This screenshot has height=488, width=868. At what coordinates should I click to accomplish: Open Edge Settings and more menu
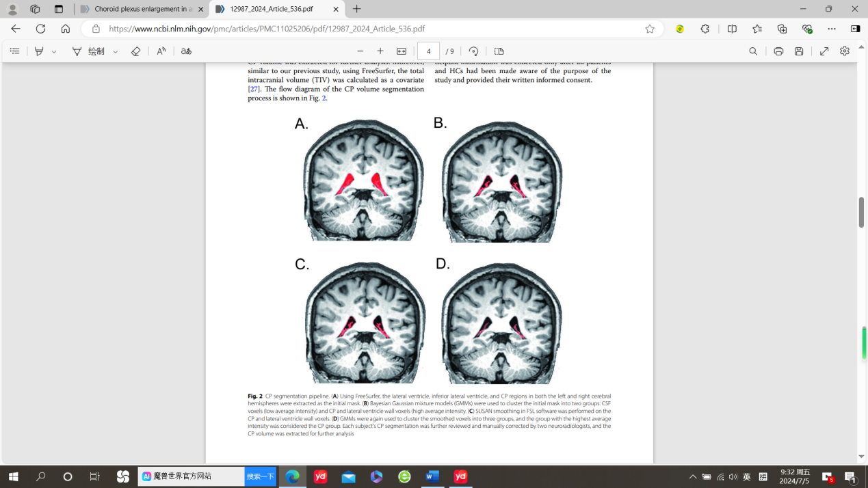832,29
